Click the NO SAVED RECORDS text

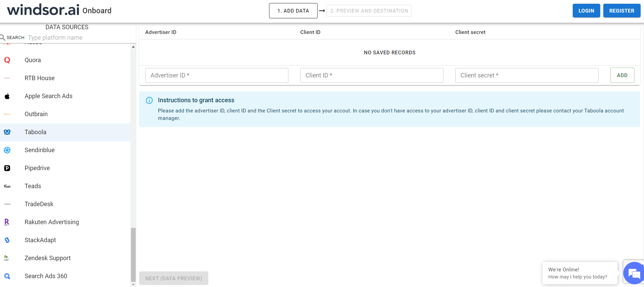pos(390,53)
